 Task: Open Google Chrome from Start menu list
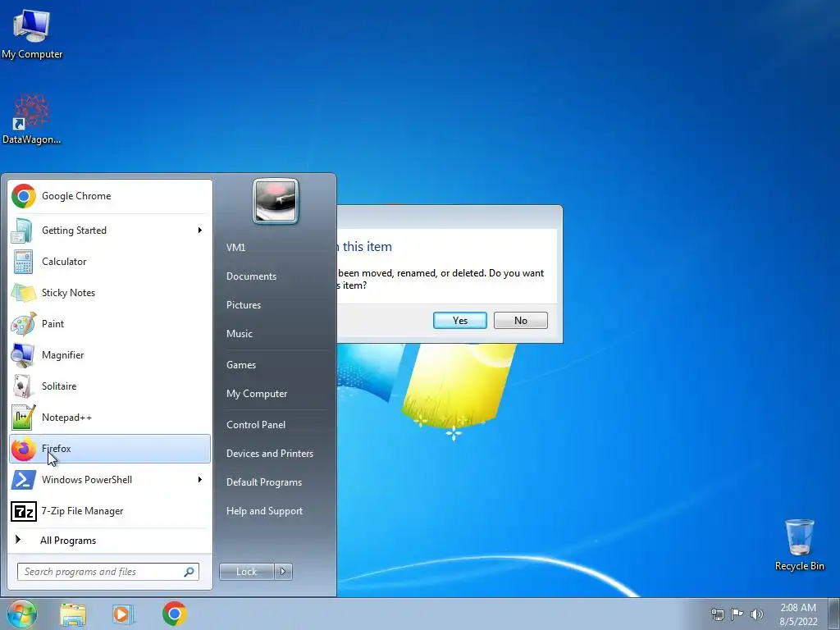coord(110,196)
